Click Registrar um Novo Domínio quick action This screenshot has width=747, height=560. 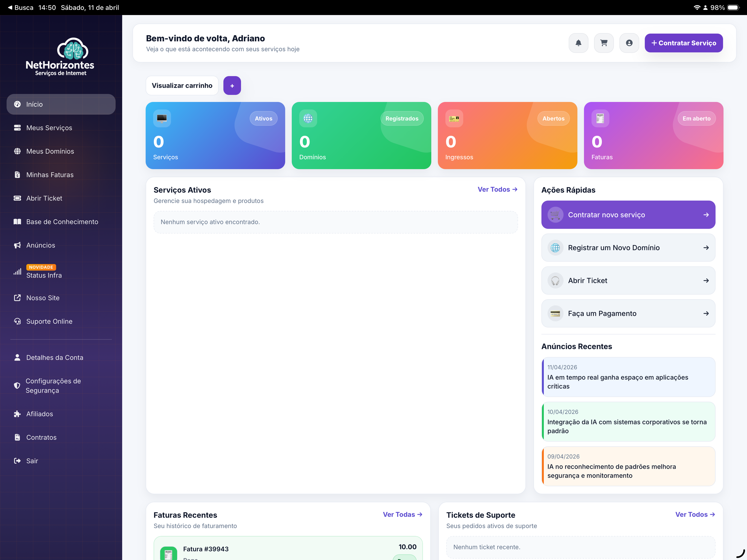628,247
